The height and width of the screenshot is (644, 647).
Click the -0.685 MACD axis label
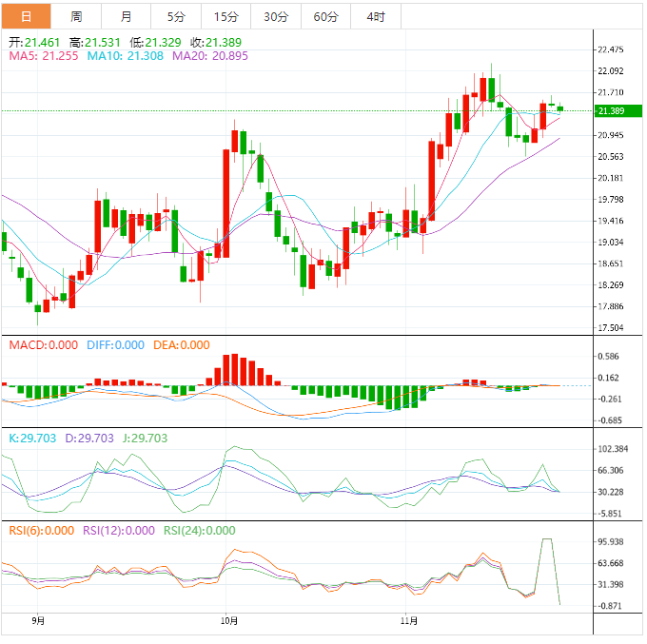tap(610, 420)
